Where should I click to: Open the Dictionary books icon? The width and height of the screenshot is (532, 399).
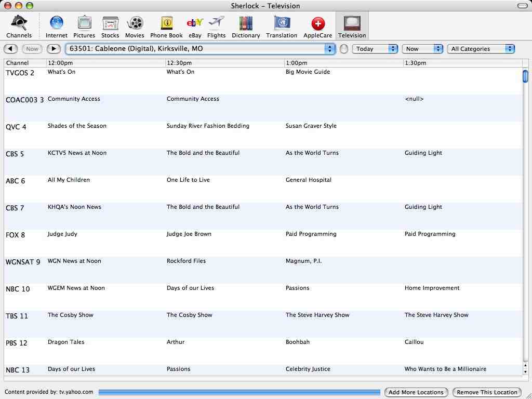(246, 26)
